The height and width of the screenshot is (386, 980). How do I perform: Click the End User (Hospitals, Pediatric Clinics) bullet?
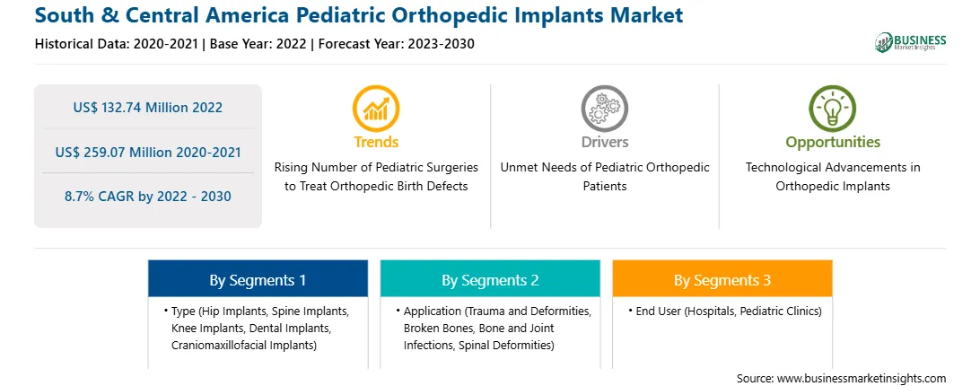pyautogui.click(x=725, y=311)
